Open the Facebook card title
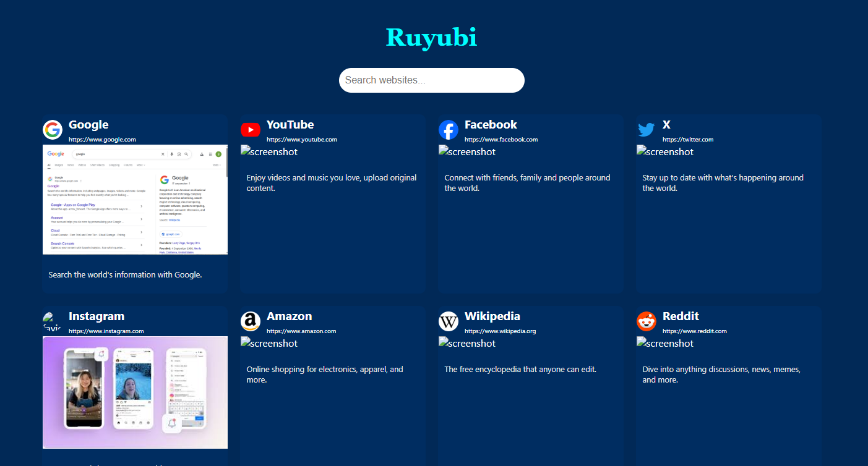This screenshot has width=868, height=466. 491,125
